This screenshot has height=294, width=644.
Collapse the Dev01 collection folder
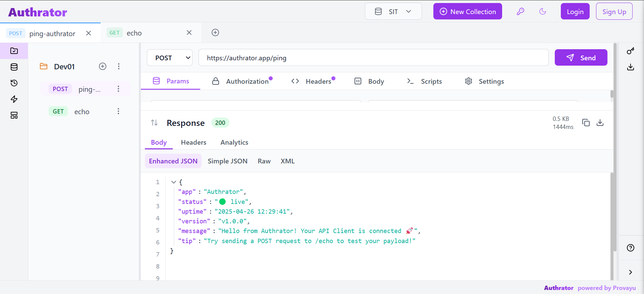click(44, 66)
